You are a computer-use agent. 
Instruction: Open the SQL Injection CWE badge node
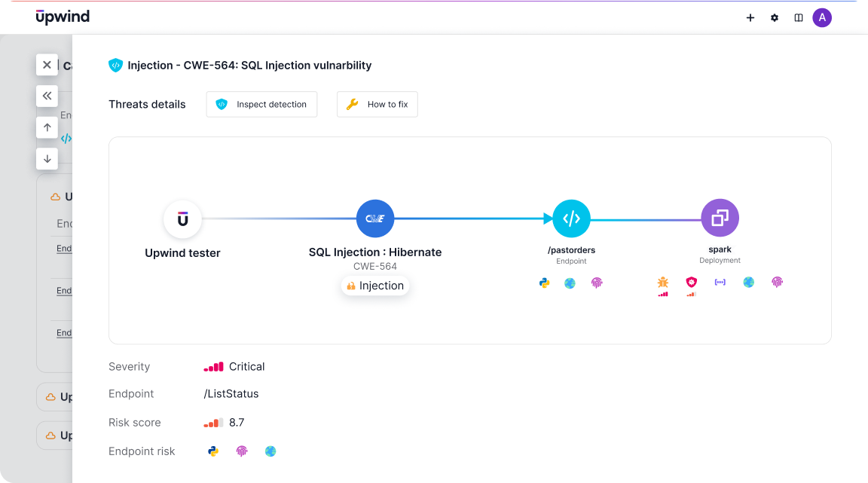tap(374, 218)
